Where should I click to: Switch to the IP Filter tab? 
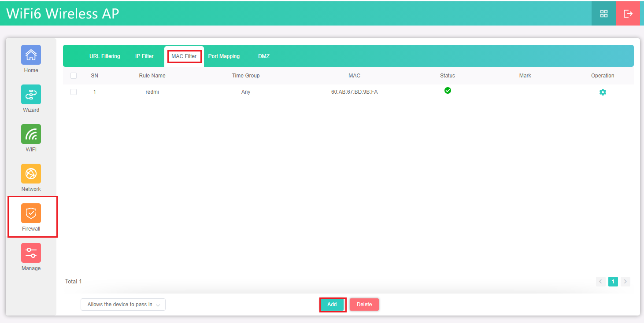click(x=144, y=56)
